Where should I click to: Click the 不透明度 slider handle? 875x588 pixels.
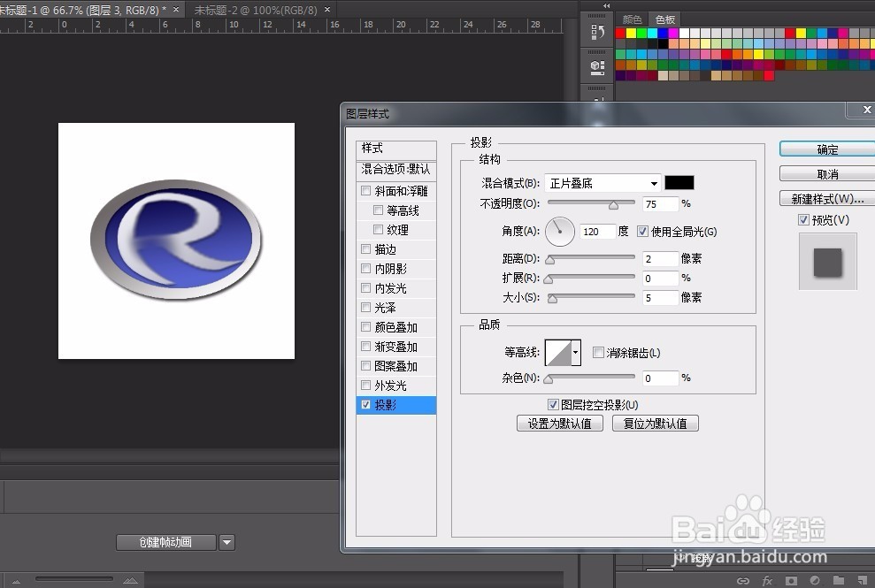click(x=613, y=205)
